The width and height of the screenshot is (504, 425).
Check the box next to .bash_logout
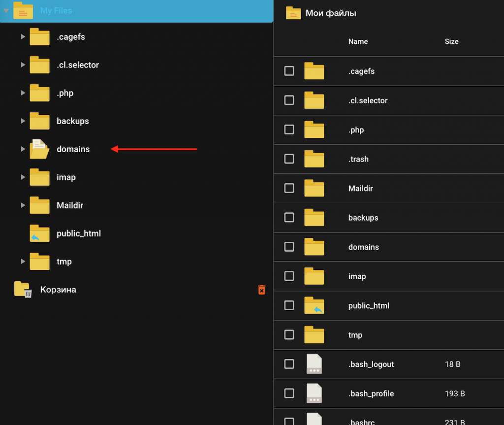point(289,364)
